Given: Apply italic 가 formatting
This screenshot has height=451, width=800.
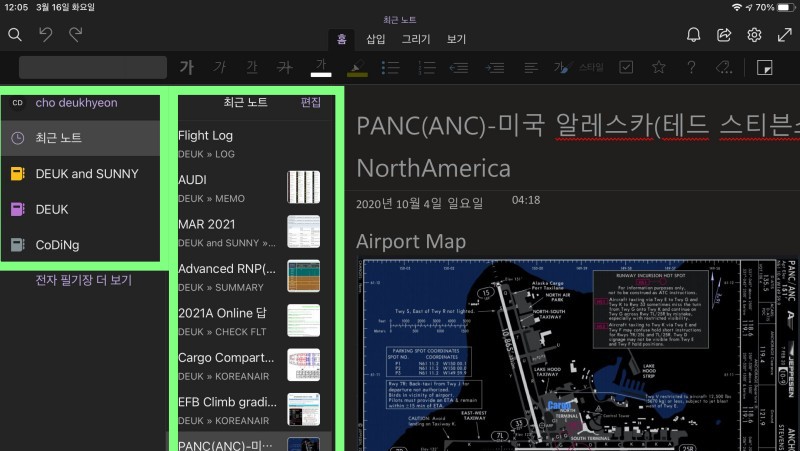Looking at the screenshot, I should [219, 67].
